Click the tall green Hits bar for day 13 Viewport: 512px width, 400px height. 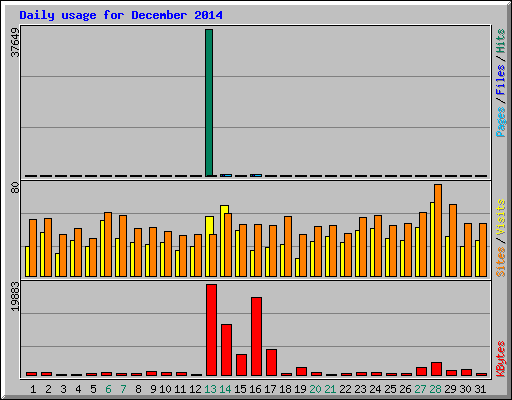pyautogui.click(x=209, y=103)
